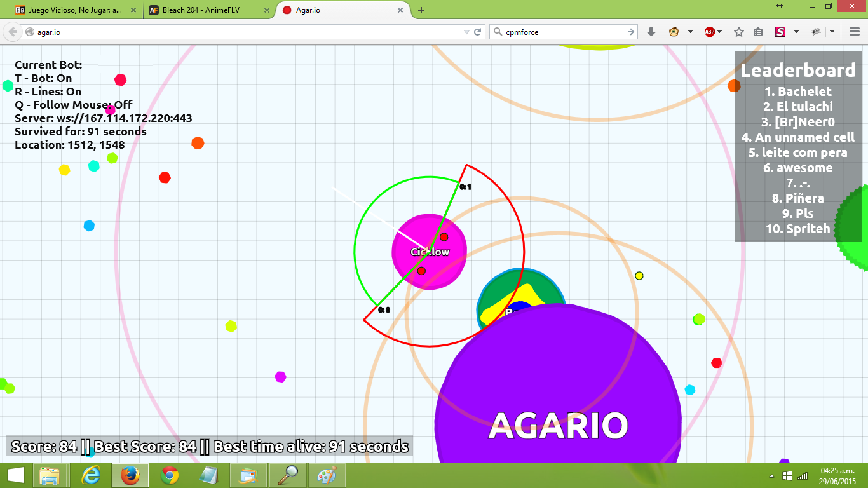Image resolution: width=868 pixels, height=488 pixels.
Task: Open the Windows Live Mail taskbar icon
Action: point(248,475)
